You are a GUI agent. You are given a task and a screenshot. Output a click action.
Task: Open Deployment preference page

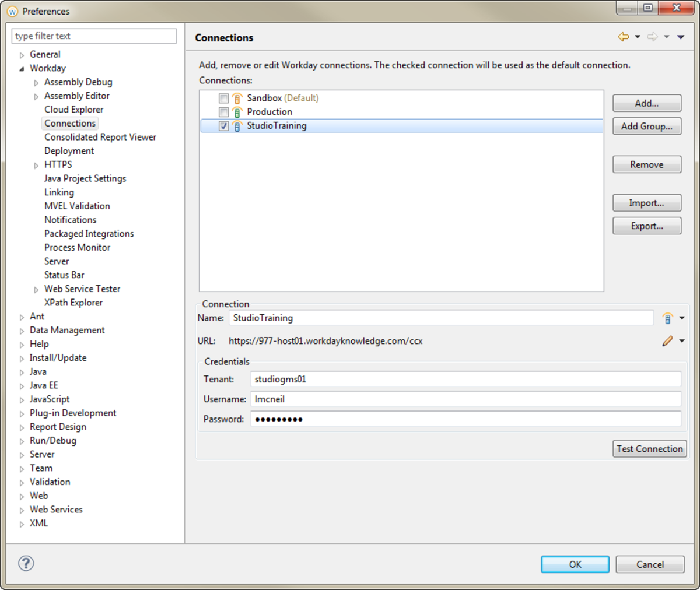pos(69,151)
